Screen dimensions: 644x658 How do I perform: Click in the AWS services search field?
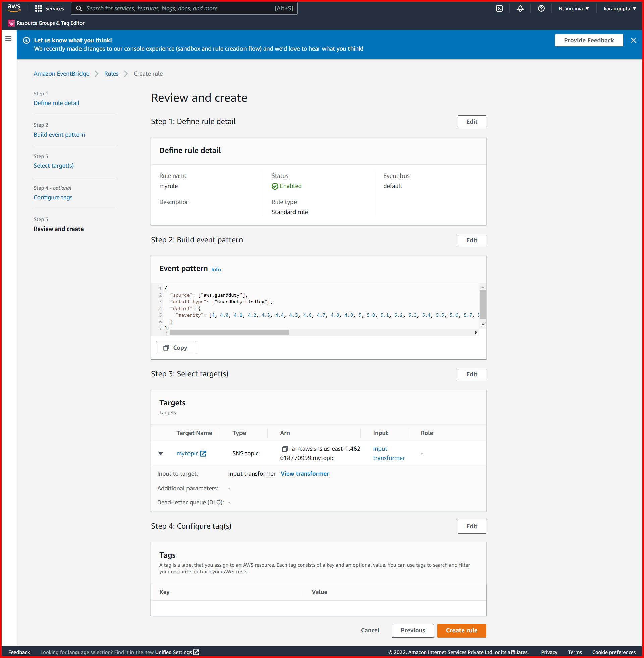coord(179,8)
